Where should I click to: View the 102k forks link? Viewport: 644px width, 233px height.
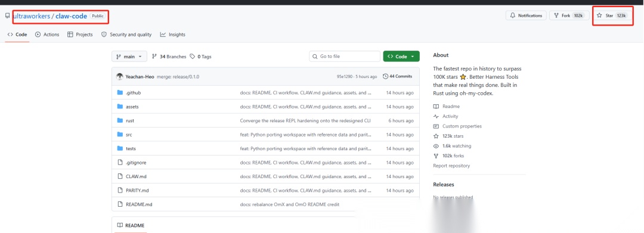[448, 156]
